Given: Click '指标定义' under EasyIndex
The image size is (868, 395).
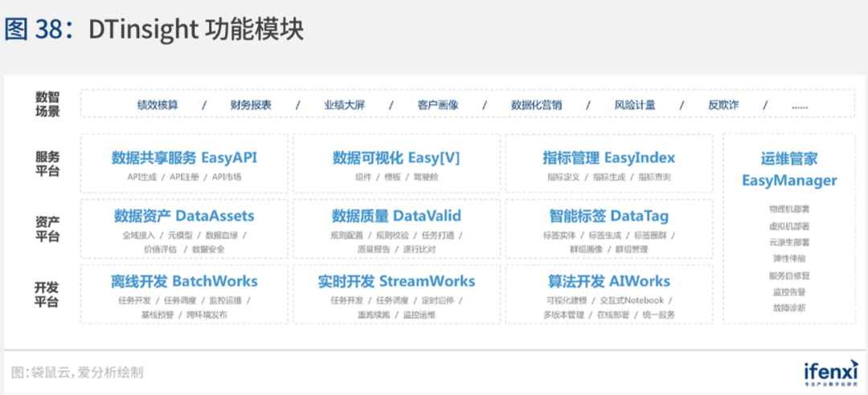Looking at the screenshot, I should 563,177.
